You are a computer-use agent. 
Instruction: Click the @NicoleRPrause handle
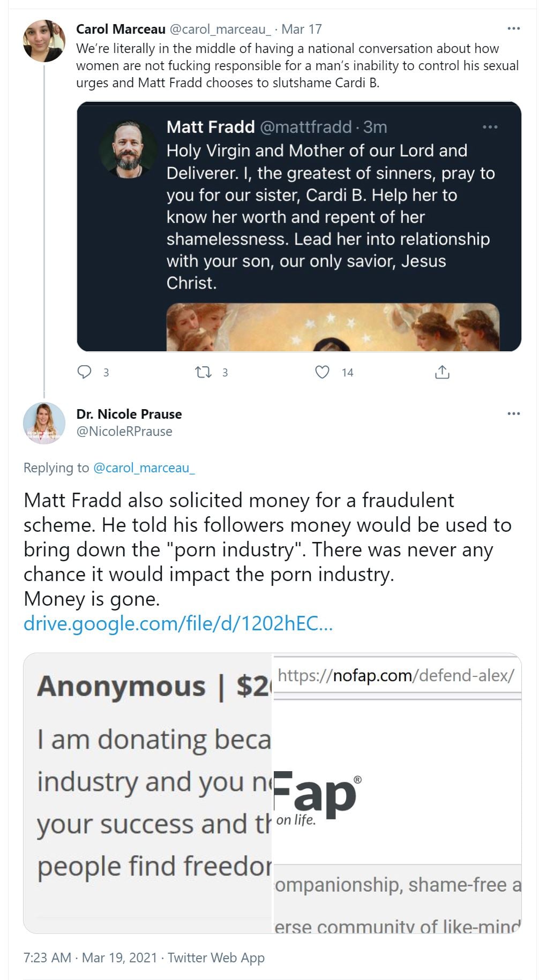124,432
